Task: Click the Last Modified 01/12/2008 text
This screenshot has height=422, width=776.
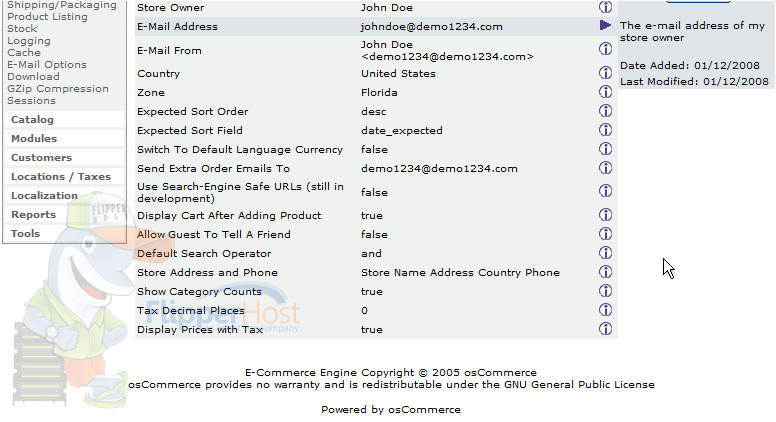Action: [x=694, y=82]
